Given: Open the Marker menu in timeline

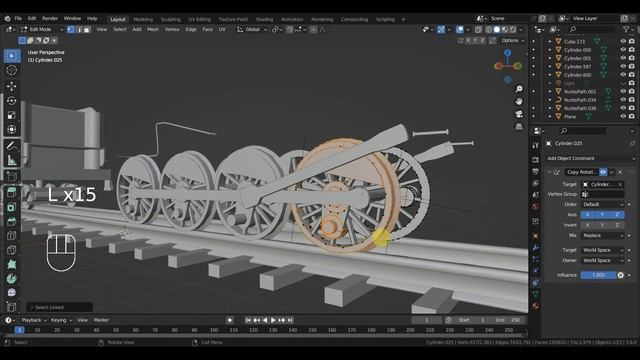Looking at the screenshot, I should (x=101, y=320).
